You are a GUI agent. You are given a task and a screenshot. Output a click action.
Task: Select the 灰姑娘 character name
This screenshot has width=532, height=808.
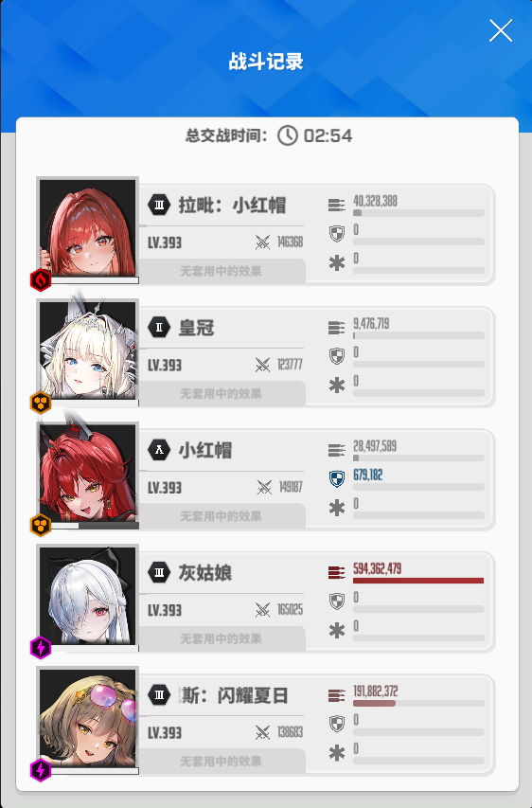[205, 572]
